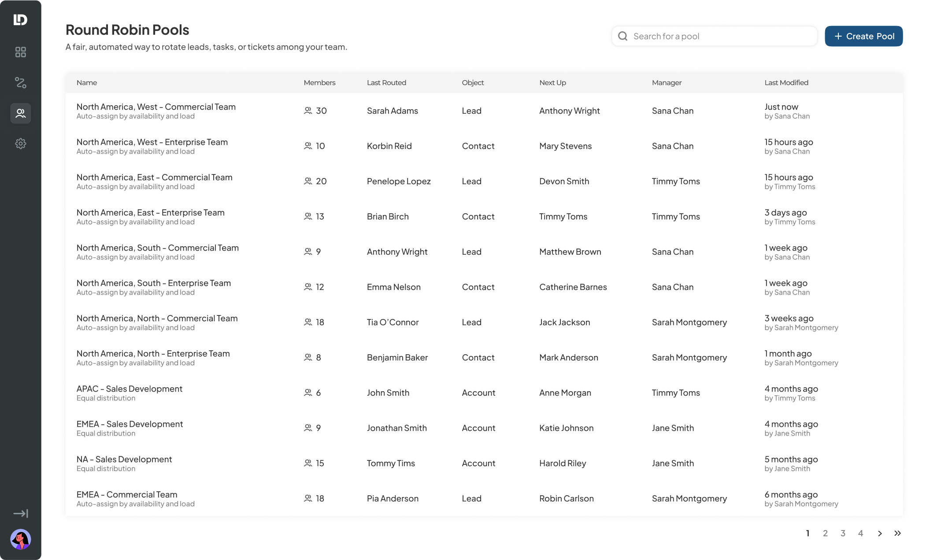Go to page 3 of pools
The width and height of the screenshot is (941, 560).
click(x=843, y=534)
